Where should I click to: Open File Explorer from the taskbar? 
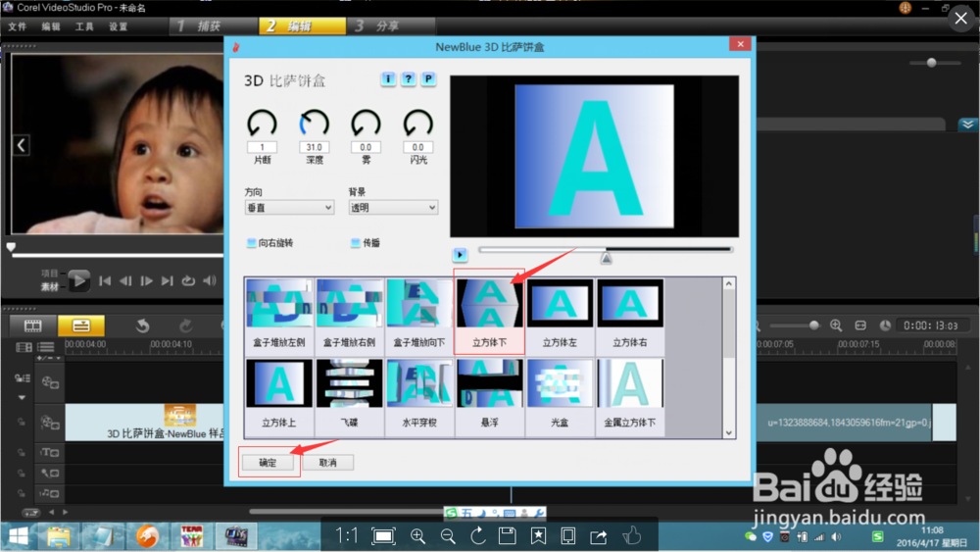click(58, 536)
